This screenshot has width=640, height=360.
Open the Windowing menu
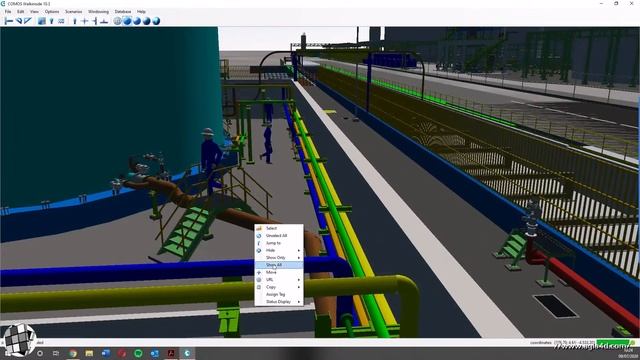pos(98,11)
